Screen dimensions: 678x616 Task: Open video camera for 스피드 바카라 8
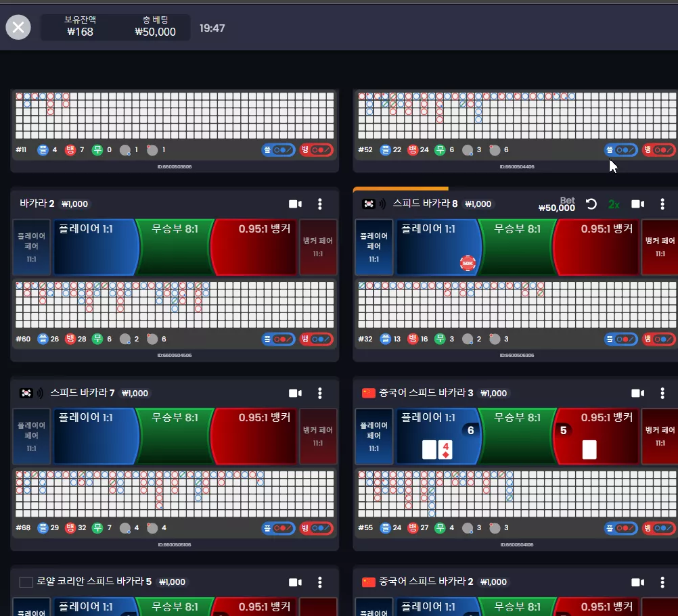click(x=638, y=204)
